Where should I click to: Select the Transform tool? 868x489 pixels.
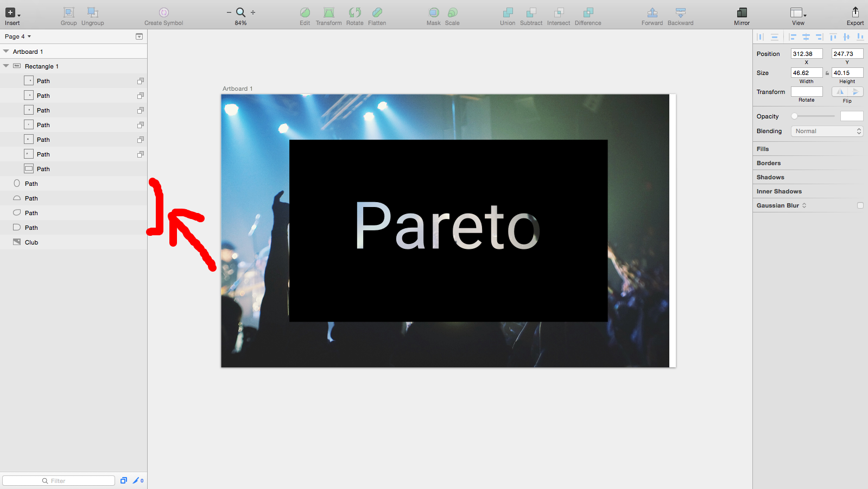[329, 12]
